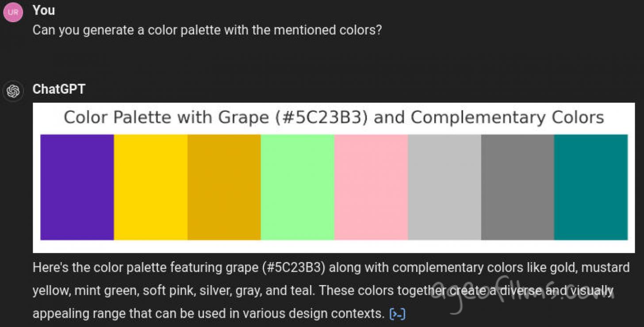Select the gold yellow color swatch

click(150, 187)
